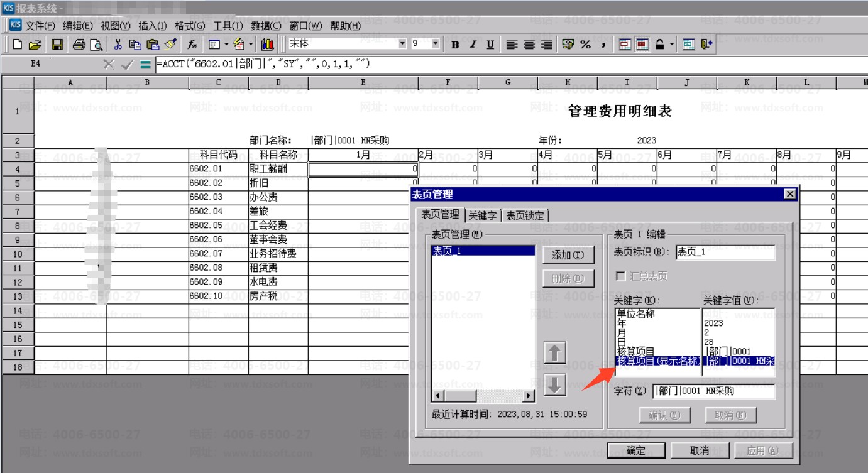868x473 pixels.
Task: Apply percent style formatting
Action: point(585,45)
